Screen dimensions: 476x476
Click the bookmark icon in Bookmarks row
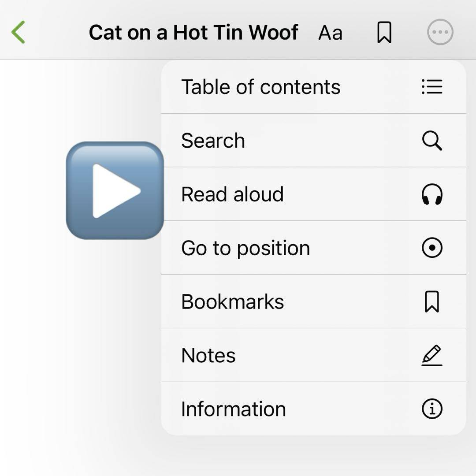(431, 302)
